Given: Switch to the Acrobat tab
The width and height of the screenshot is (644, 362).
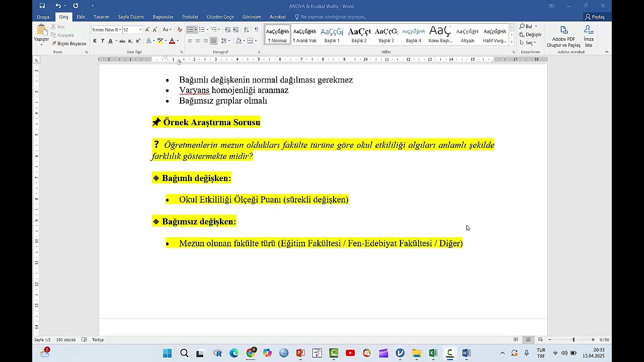Looking at the screenshot, I should pos(278,17).
